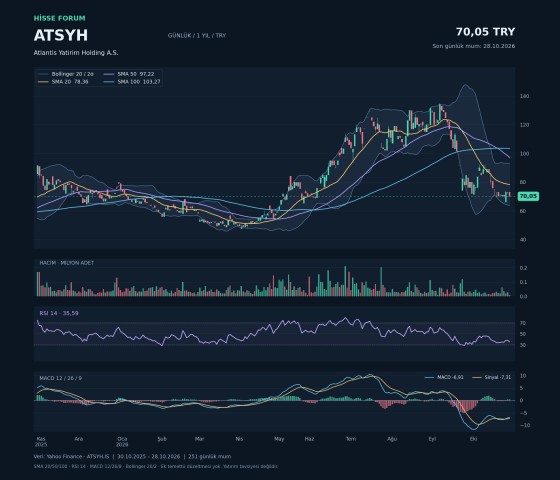Click the Haz month label
Screen dimensions: 560x480
click(x=309, y=439)
